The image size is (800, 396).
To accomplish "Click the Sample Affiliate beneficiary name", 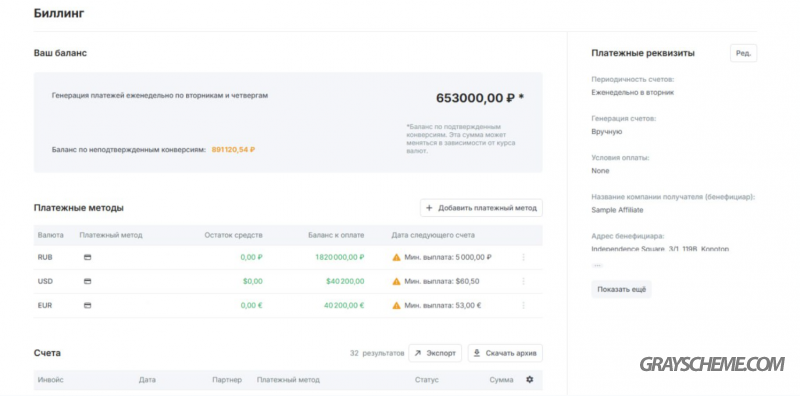I will pyautogui.click(x=617, y=210).
